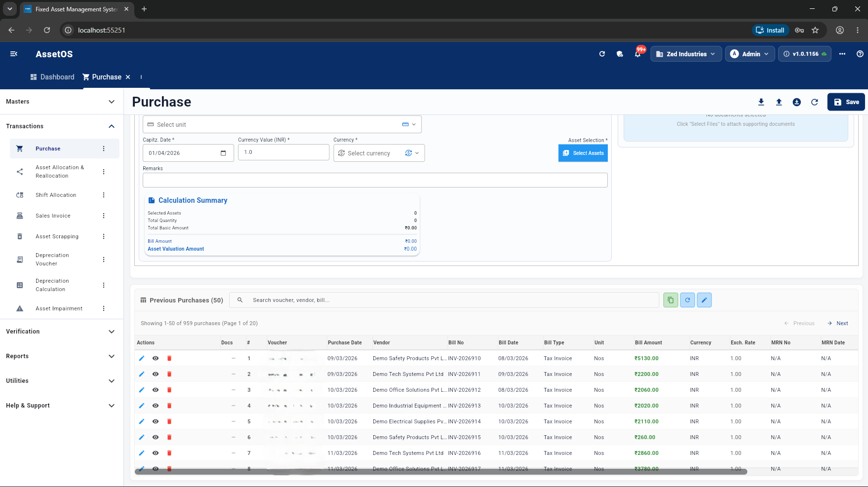Click the download icon beside Save
Viewport: 868px width, 487px height.
761,102
